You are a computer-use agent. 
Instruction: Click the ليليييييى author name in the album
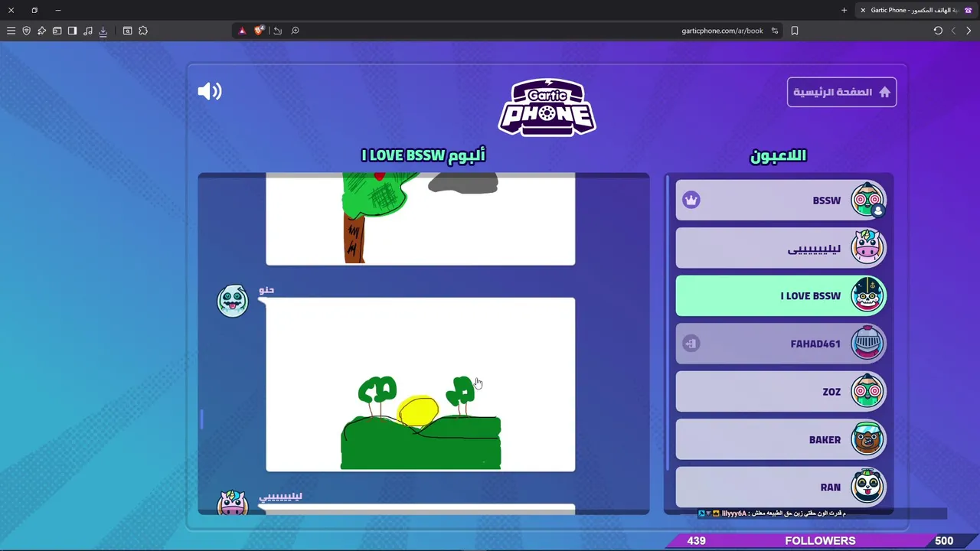tap(280, 496)
